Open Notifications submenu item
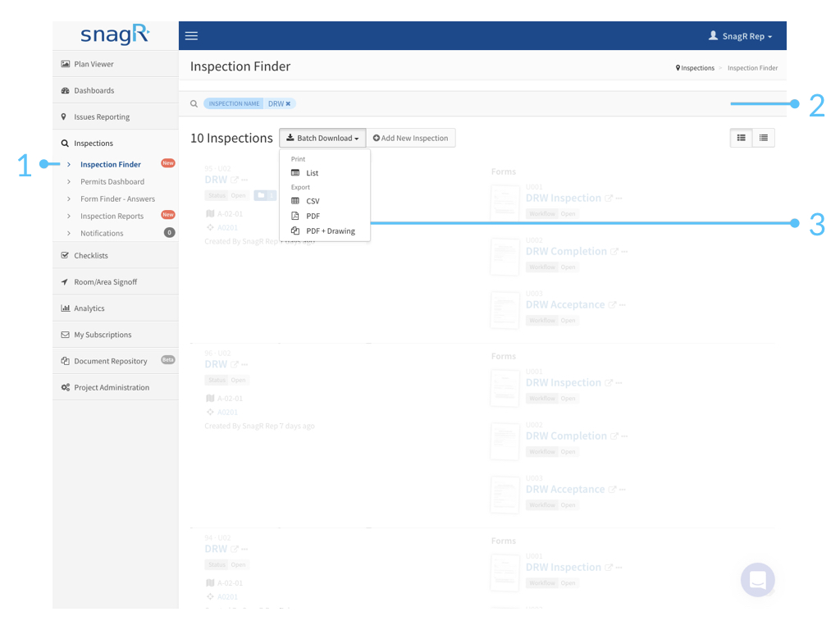This screenshot has height=630, width=840. (102, 233)
